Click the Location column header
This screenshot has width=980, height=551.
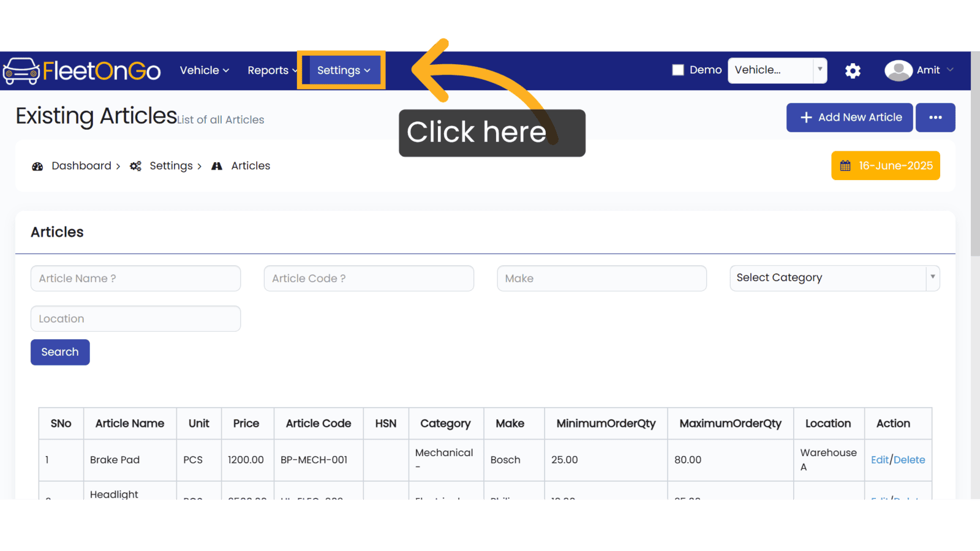tap(828, 424)
